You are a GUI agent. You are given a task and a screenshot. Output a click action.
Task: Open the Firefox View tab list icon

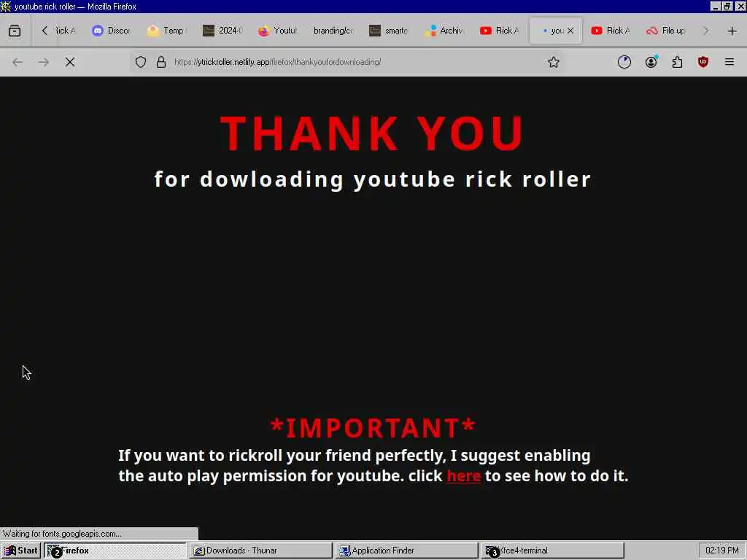tap(15, 31)
